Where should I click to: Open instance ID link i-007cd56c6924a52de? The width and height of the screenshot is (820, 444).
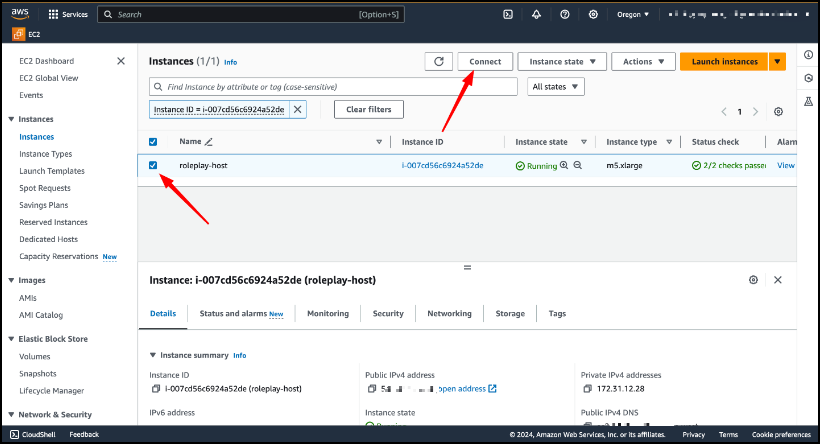442,165
